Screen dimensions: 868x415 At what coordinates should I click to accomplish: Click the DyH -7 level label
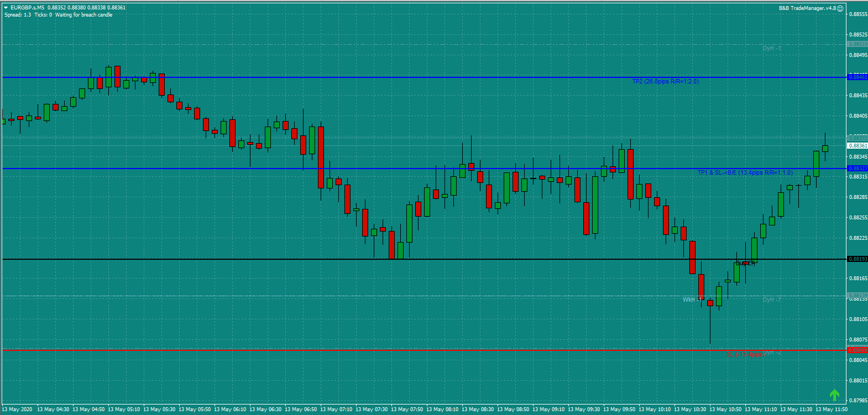[x=772, y=300]
